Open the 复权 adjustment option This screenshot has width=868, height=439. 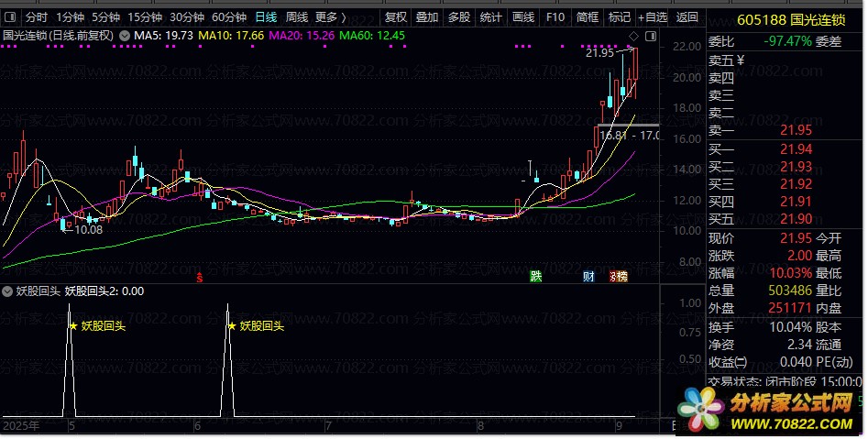pyautogui.click(x=395, y=17)
